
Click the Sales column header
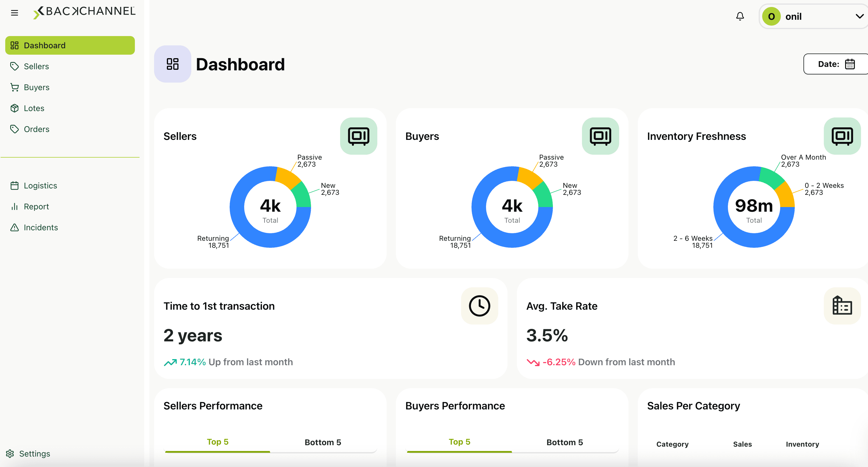tap(742, 444)
